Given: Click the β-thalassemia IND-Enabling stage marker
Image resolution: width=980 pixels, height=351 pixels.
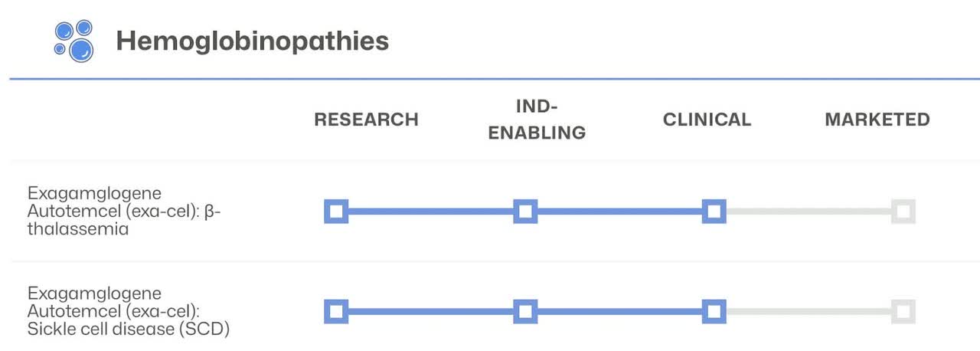Looking at the screenshot, I should [x=524, y=211].
